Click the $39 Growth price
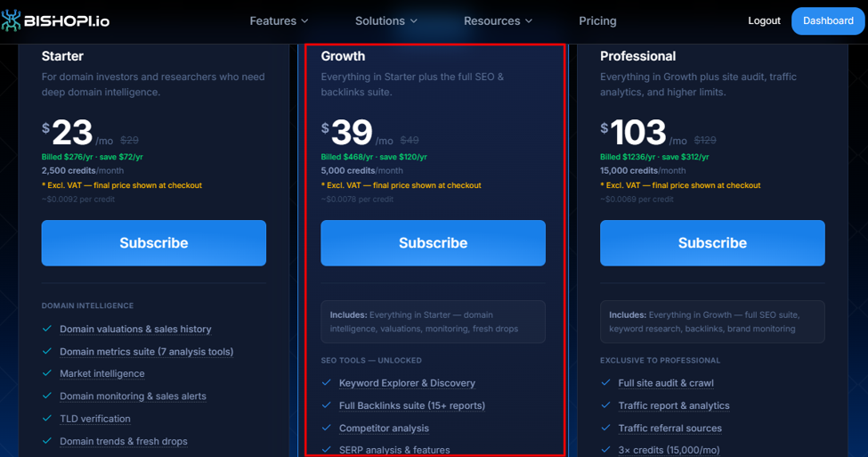868x457 pixels. [347, 133]
